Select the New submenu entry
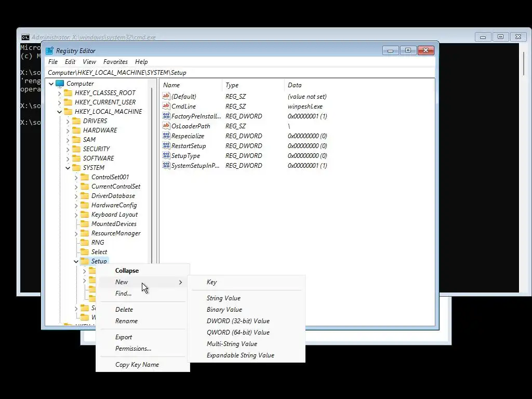 point(142,282)
